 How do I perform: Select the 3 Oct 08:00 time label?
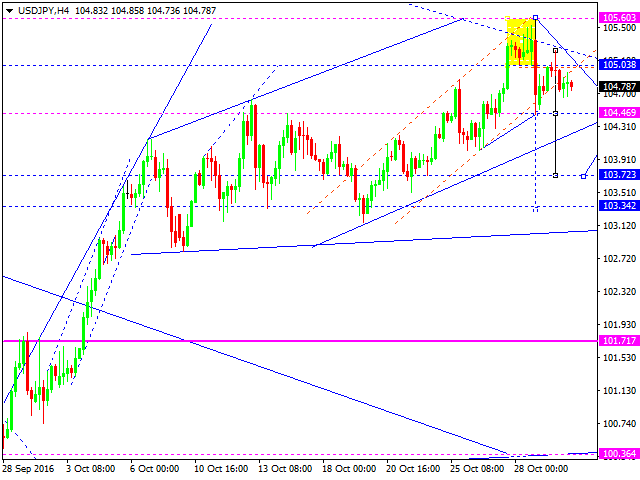(91, 469)
